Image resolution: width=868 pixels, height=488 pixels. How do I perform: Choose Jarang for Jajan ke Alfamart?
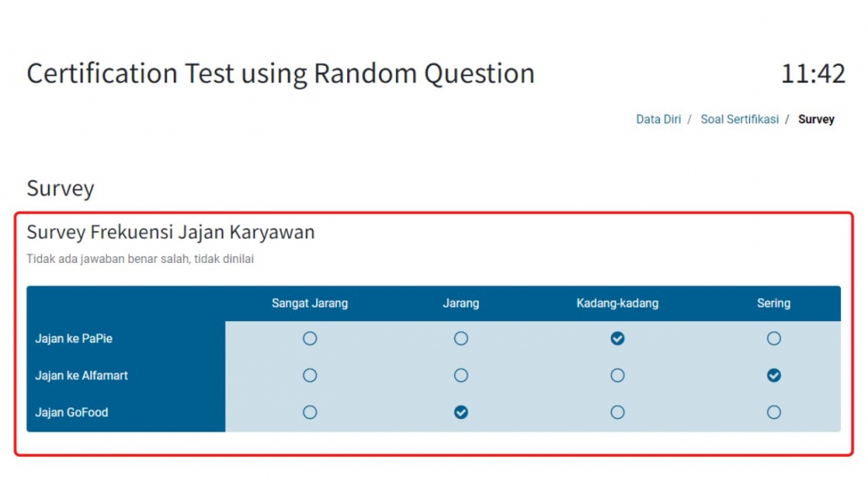click(461, 376)
